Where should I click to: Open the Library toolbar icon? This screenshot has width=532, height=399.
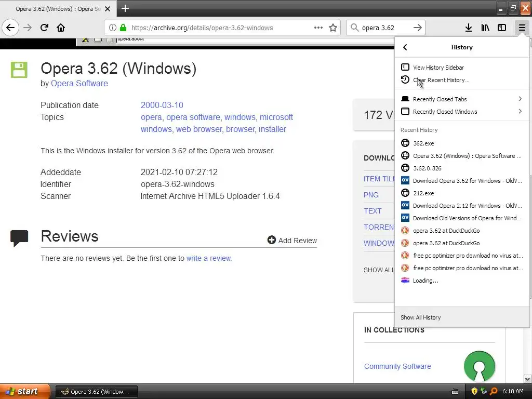[485, 28]
